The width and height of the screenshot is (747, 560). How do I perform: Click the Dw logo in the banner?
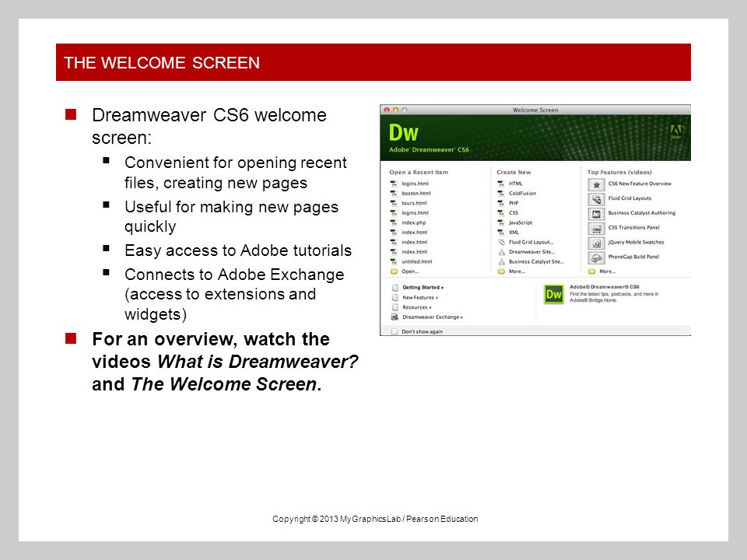[x=404, y=133]
